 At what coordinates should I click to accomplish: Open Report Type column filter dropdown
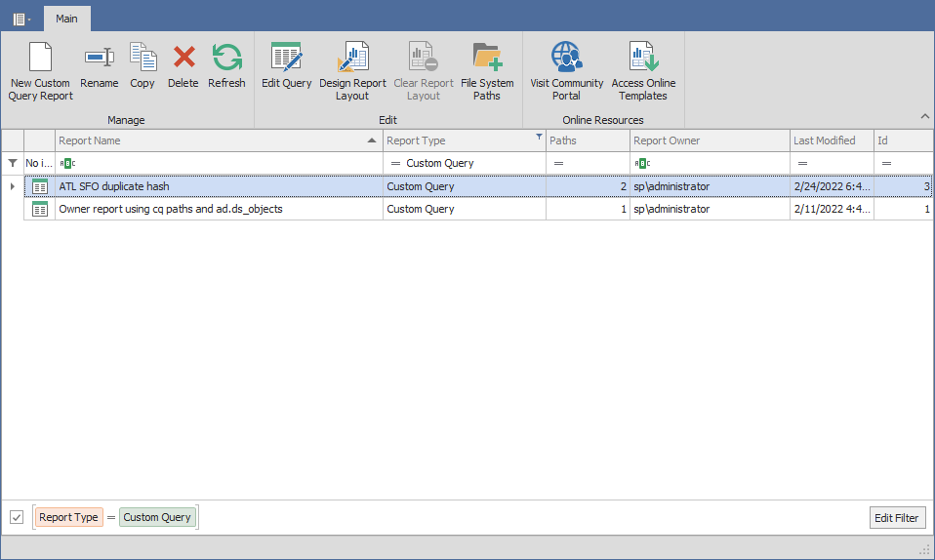539,138
